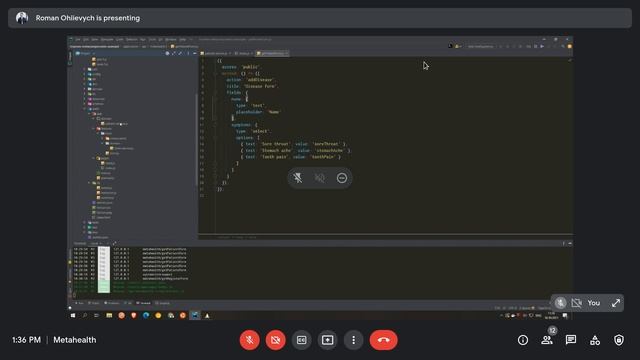The image size is (640, 360).
Task: Unpin the presentation using the pin icon
Action: [x=298, y=178]
